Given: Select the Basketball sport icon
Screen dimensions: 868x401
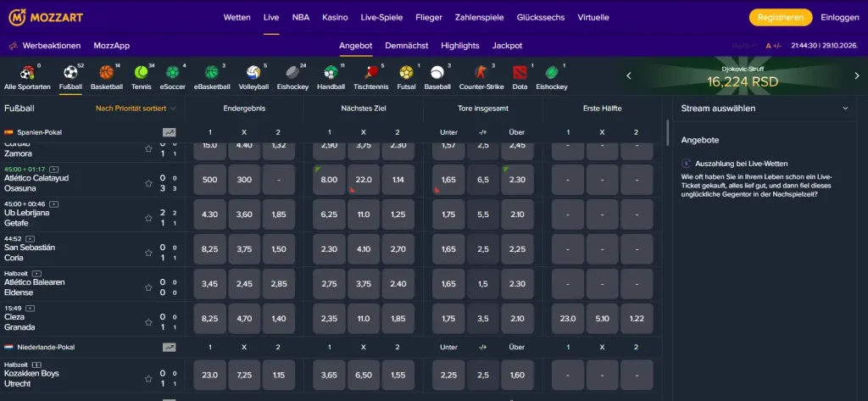Looking at the screenshot, I should [x=106, y=73].
